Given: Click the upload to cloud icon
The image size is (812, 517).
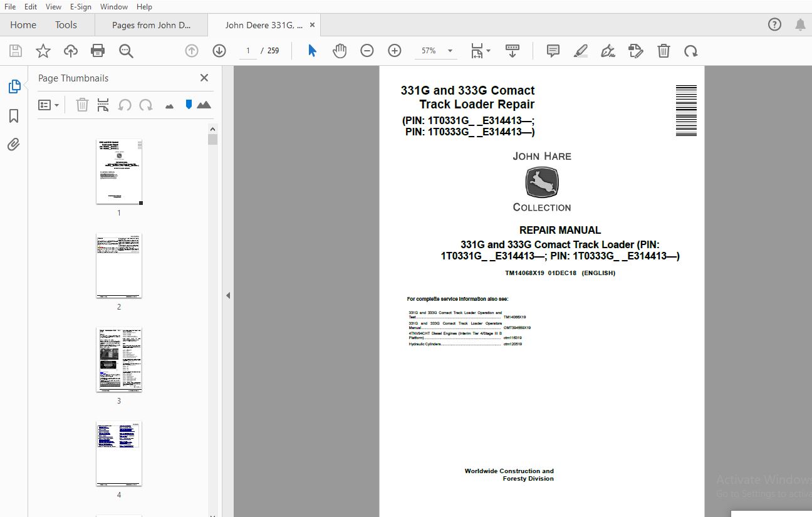Looking at the screenshot, I should [71, 51].
